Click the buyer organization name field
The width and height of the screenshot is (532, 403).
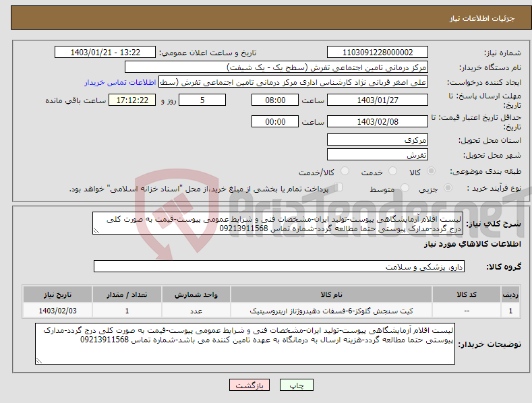pyautogui.click(x=276, y=67)
